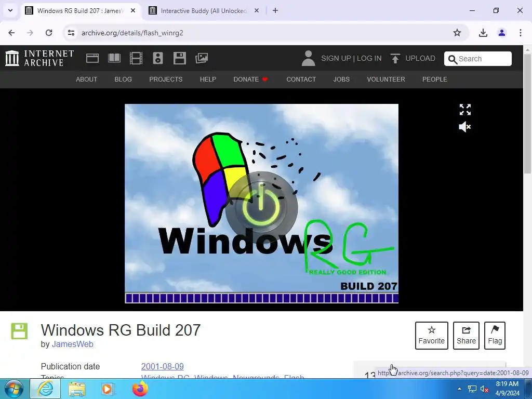Click the UPLOAD link with the arrow
The width and height of the screenshot is (532, 399).
pyautogui.click(x=413, y=58)
